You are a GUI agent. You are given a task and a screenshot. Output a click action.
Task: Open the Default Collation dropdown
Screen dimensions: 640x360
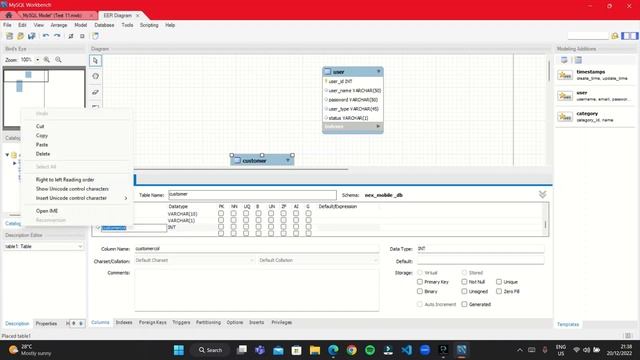318,260
